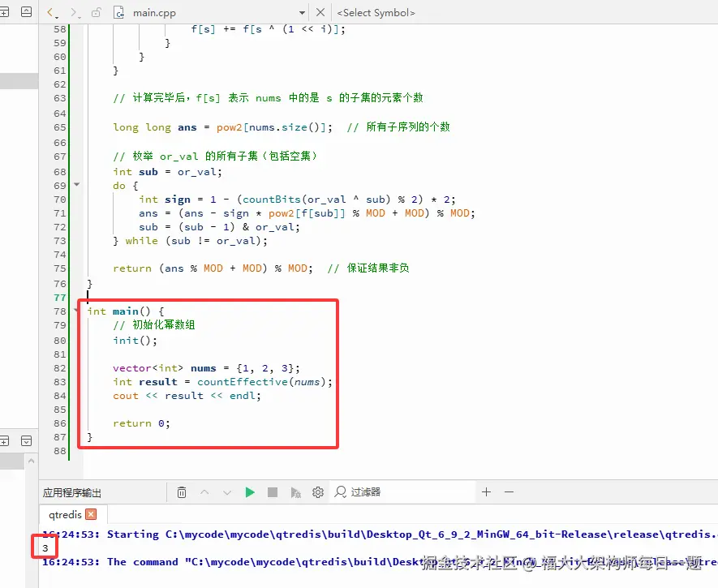This screenshot has height=588, width=718.
Task: Decrease output font size with minus
Action: (509, 492)
